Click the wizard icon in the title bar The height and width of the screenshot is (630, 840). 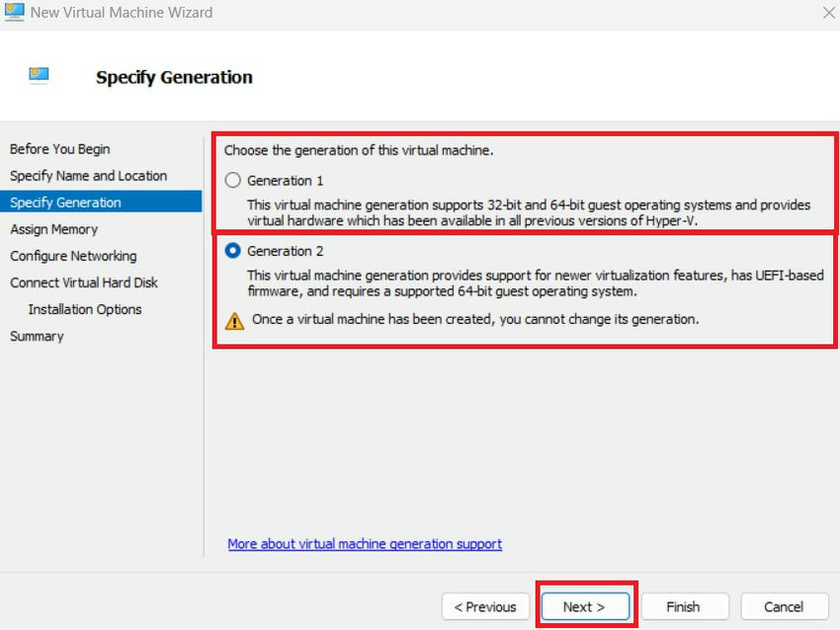14,13
